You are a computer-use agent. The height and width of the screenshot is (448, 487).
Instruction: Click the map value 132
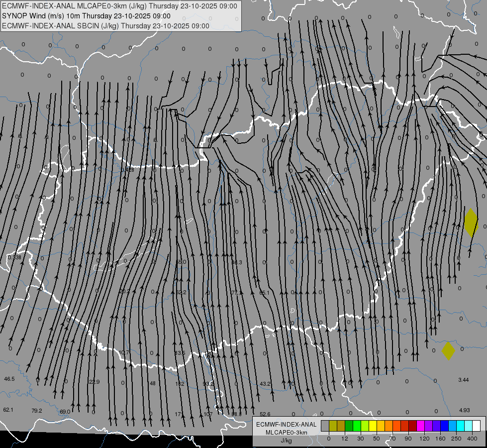click(x=180, y=384)
